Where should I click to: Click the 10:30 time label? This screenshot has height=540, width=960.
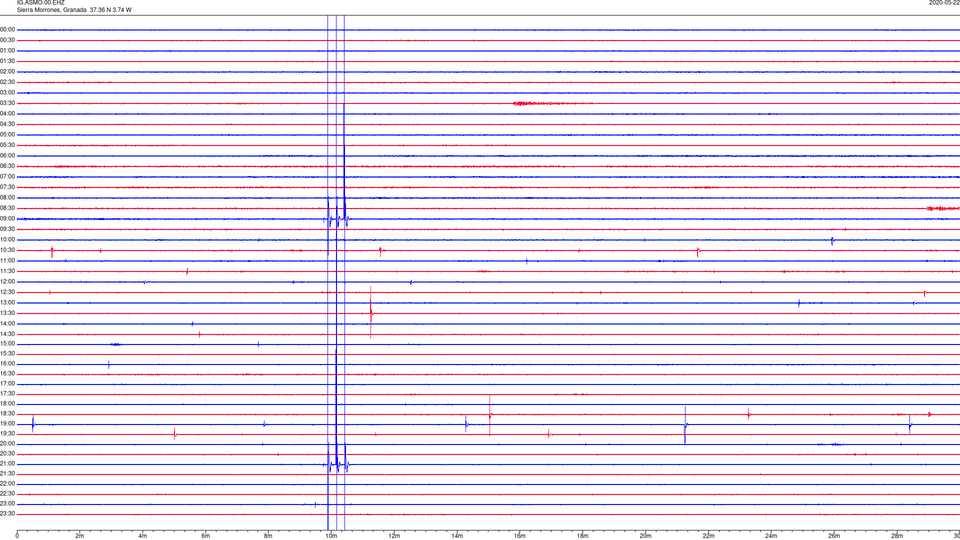click(x=7, y=250)
